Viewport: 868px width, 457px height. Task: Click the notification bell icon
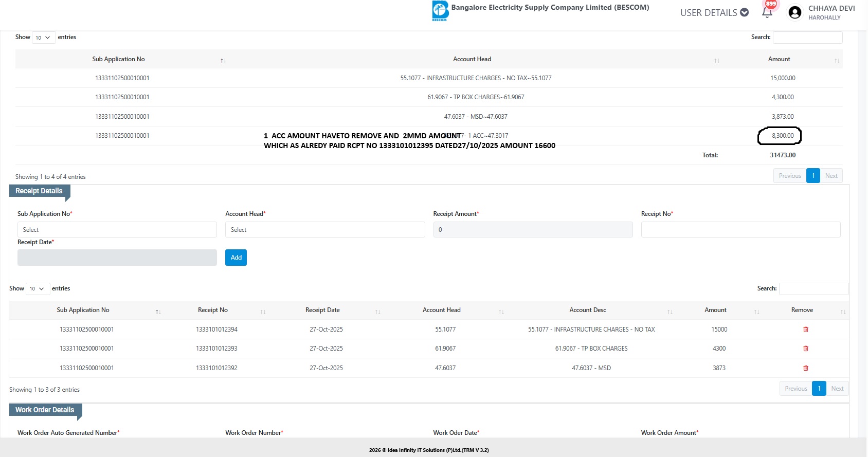click(767, 12)
